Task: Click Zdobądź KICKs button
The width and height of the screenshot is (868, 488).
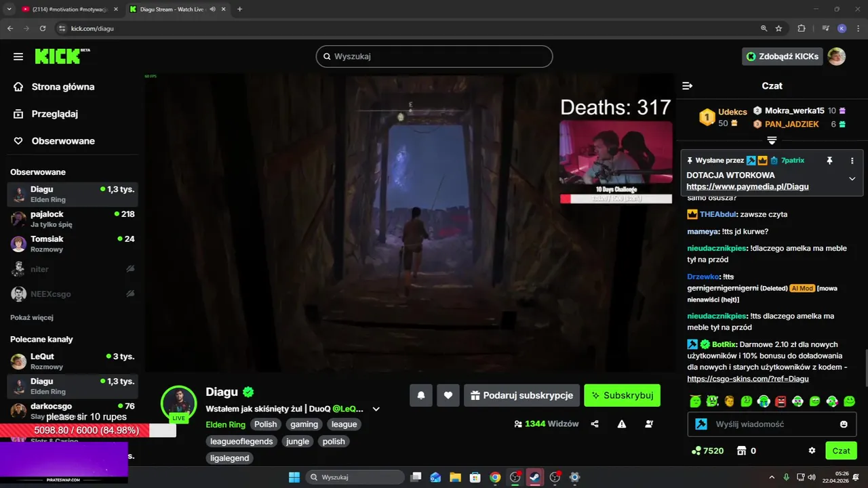Action: point(783,56)
